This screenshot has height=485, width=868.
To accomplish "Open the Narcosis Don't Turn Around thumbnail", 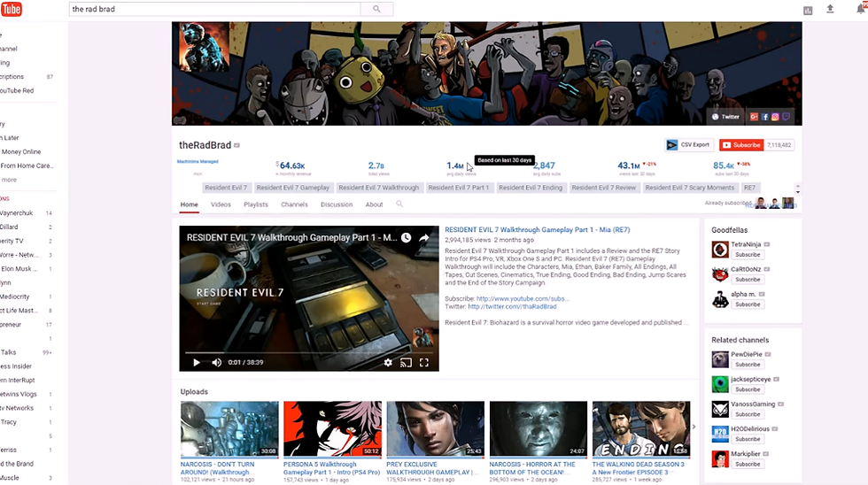I will click(229, 429).
